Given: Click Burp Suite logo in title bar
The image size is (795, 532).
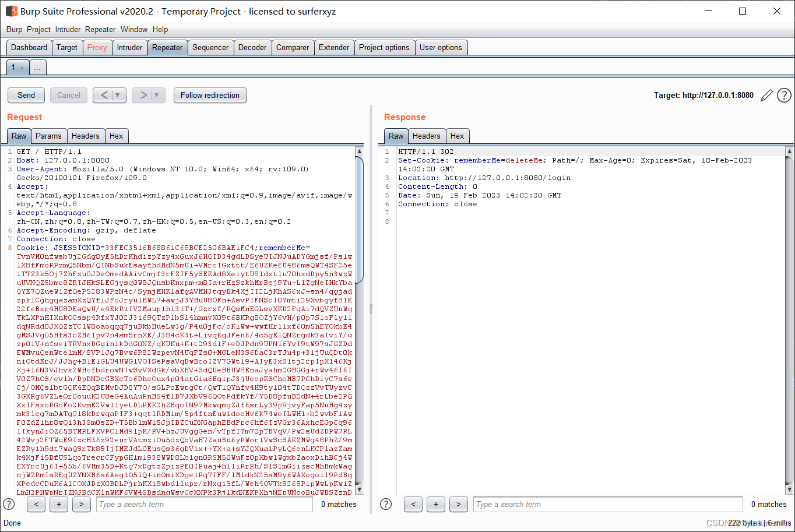Looking at the screenshot, I should coord(11,11).
